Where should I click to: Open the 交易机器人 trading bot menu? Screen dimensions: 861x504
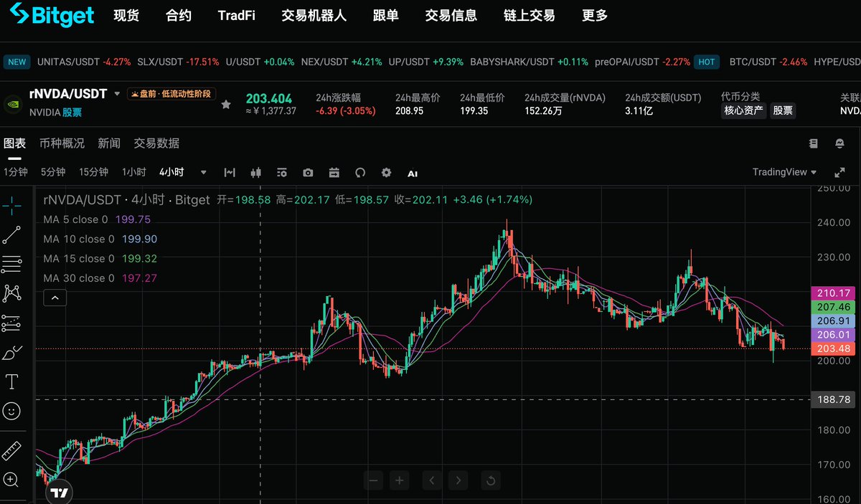pyautogui.click(x=314, y=15)
